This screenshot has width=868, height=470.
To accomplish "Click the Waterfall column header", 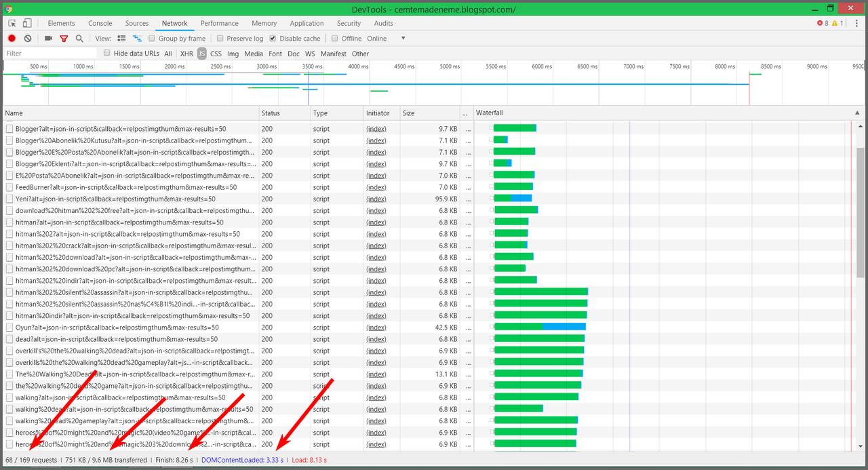I will pos(668,113).
